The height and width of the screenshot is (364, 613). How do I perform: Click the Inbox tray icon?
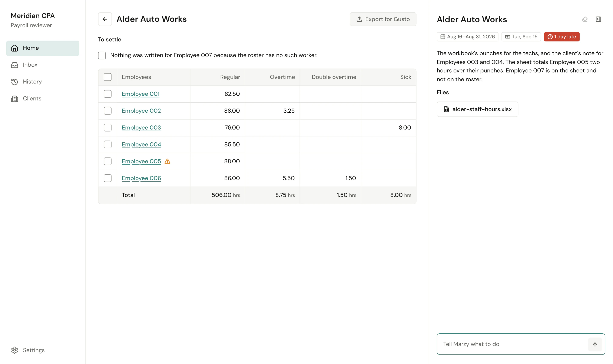coord(14,65)
